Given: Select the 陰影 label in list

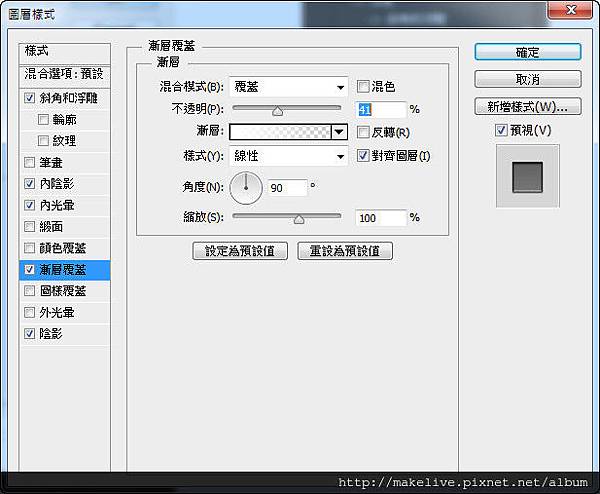Looking at the screenshot, I should coord(51,334).
